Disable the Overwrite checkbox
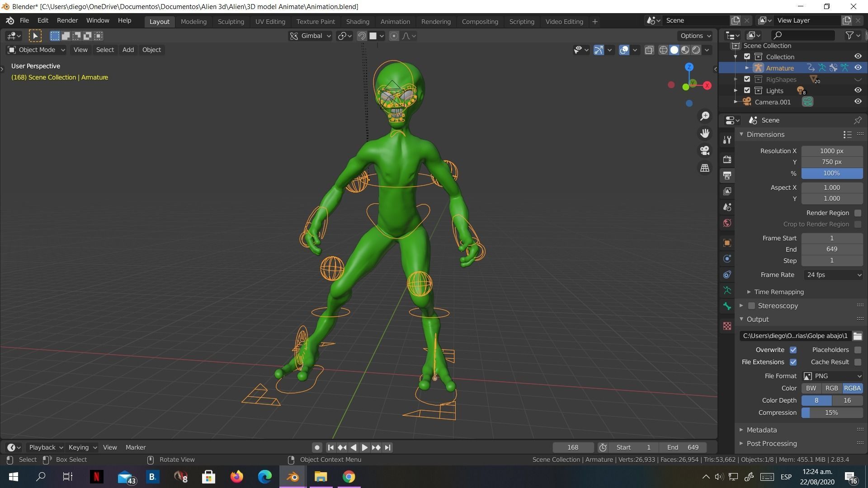The image size is (868, 488). [793, 350]
